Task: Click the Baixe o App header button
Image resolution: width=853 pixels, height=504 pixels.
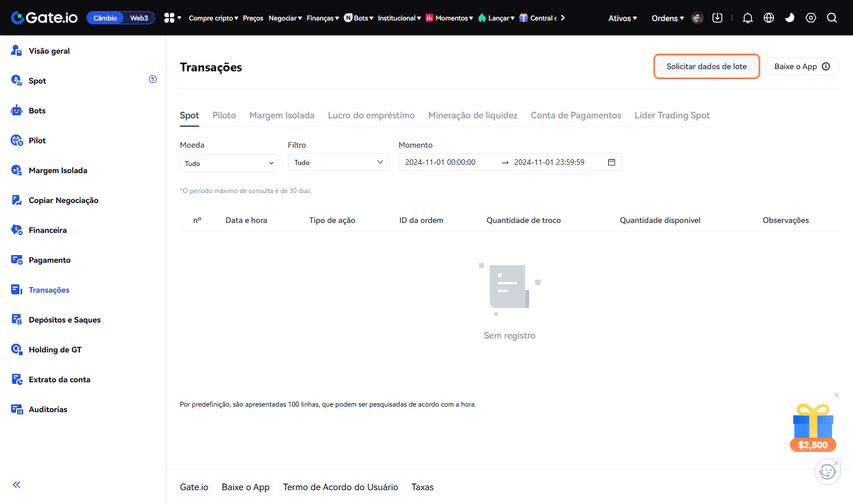Action: coord(802,66)
